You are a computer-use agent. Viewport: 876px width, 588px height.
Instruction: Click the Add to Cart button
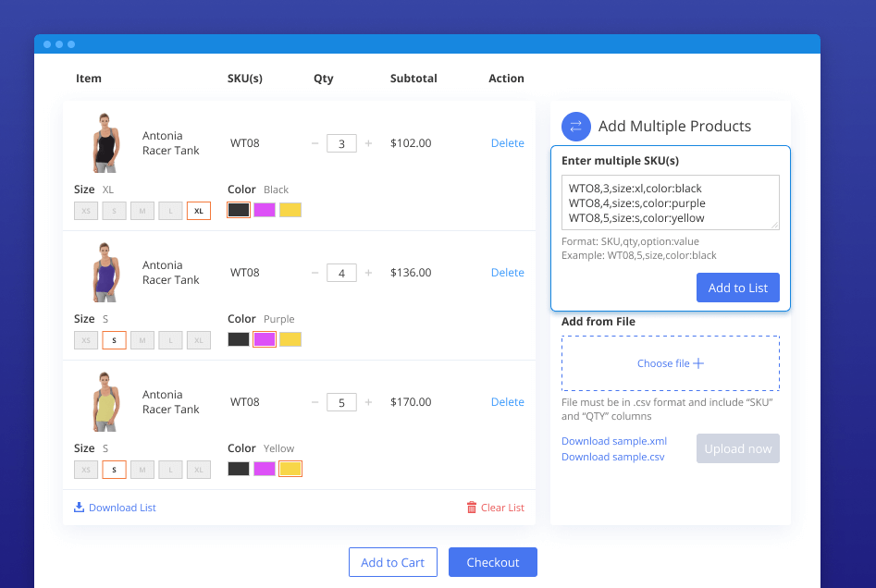click(x=392, y=562)
